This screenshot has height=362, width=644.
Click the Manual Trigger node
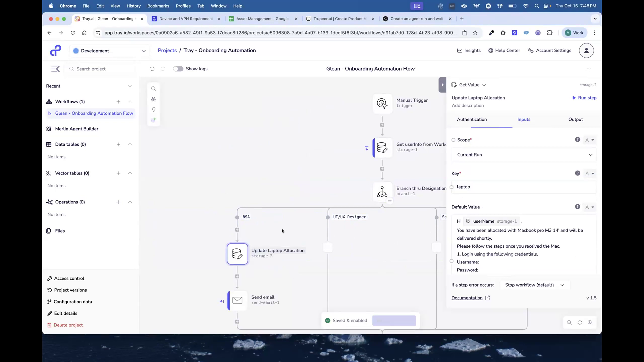pyautogui.click(x=382, y=104)
